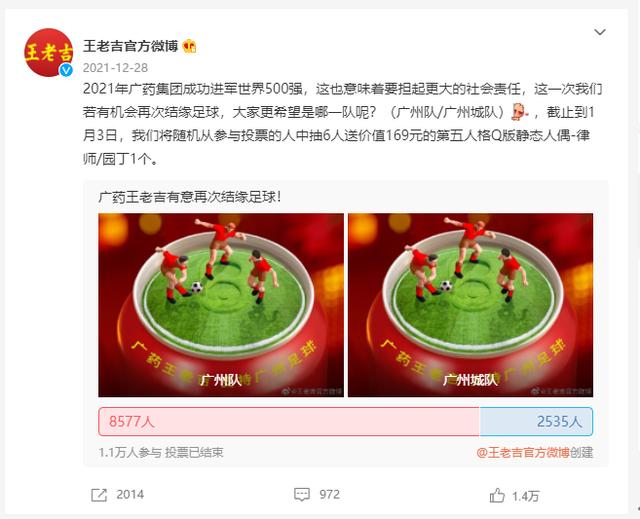Open the post options chevron dropdown

pyautogui.click(x=600, y=32)
